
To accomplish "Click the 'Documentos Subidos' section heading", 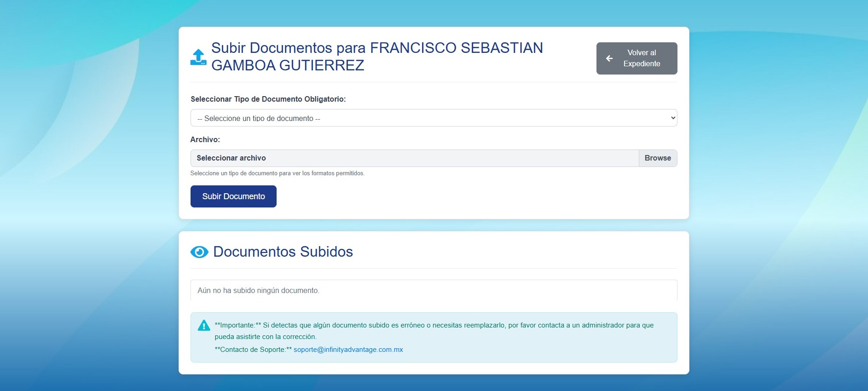I will click(x=283, y=252).
